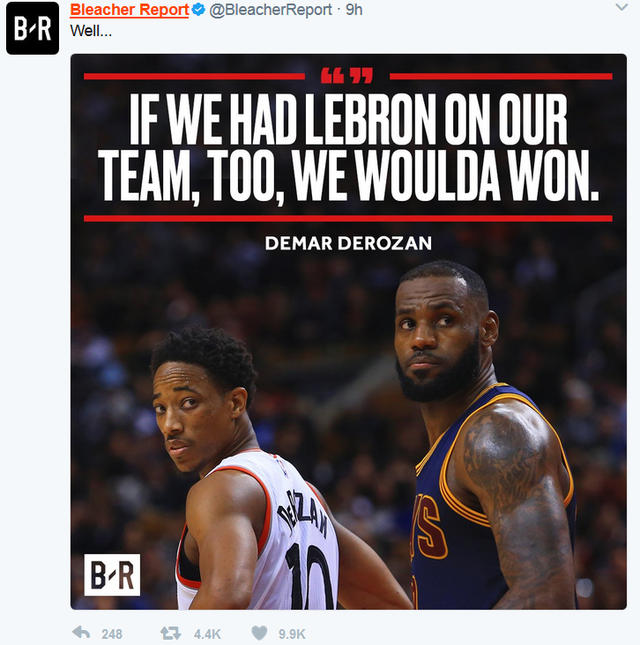Open the 9h timestamp permalink
640x645 pixels.
pos(354,10)
